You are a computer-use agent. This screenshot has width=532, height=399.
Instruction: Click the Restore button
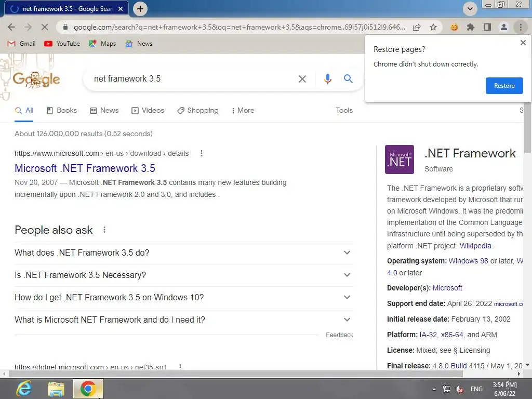504,86
